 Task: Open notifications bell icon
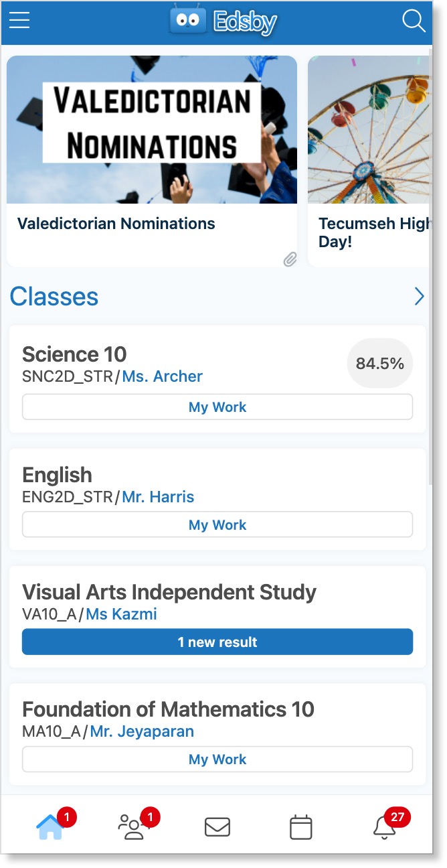[384, 828]
